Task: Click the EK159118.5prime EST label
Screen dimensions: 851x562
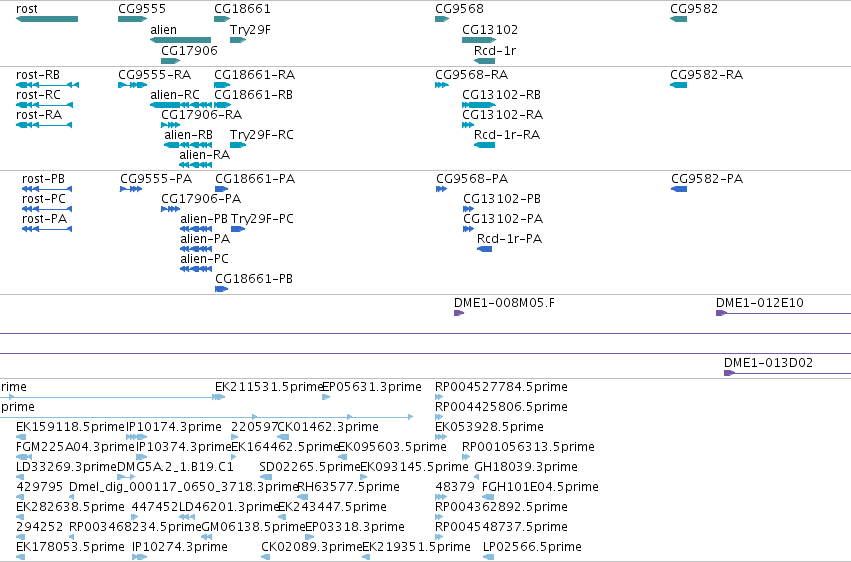Action: click(x=71, y=427)
